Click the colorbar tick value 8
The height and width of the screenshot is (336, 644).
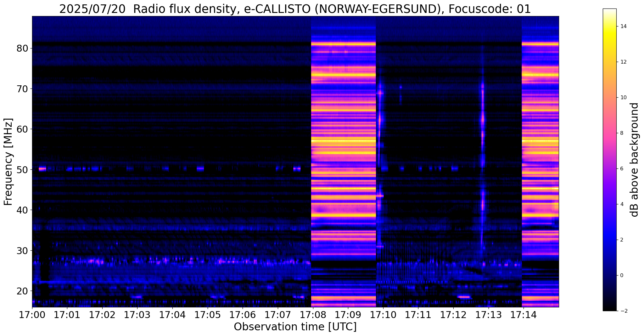coord(621,133)
